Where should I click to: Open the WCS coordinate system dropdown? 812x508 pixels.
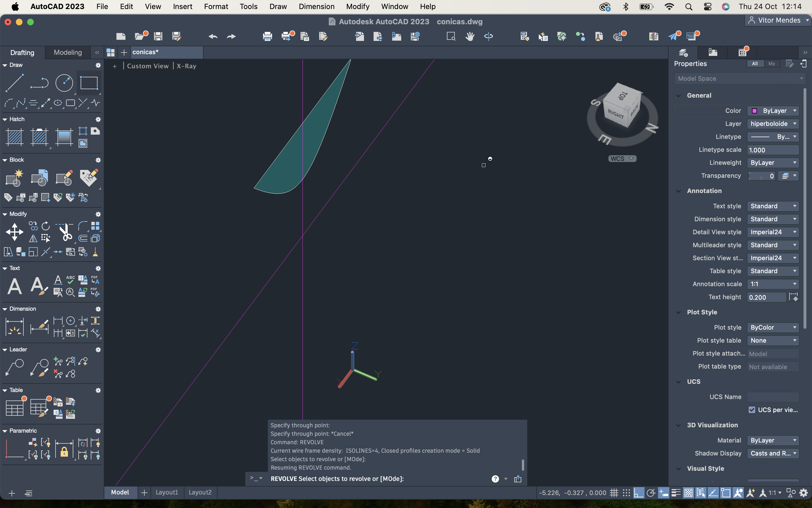click(x=623, y=159)
